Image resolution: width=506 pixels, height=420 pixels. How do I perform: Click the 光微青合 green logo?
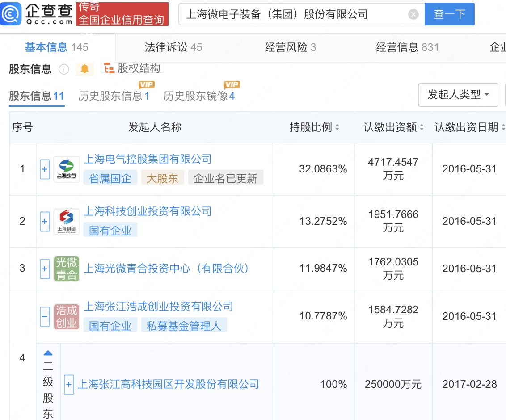tap(67, 269)
